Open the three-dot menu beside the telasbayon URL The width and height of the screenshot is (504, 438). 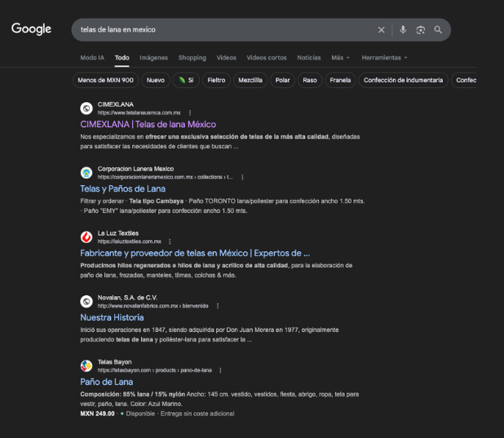click(x=220, y=370)
